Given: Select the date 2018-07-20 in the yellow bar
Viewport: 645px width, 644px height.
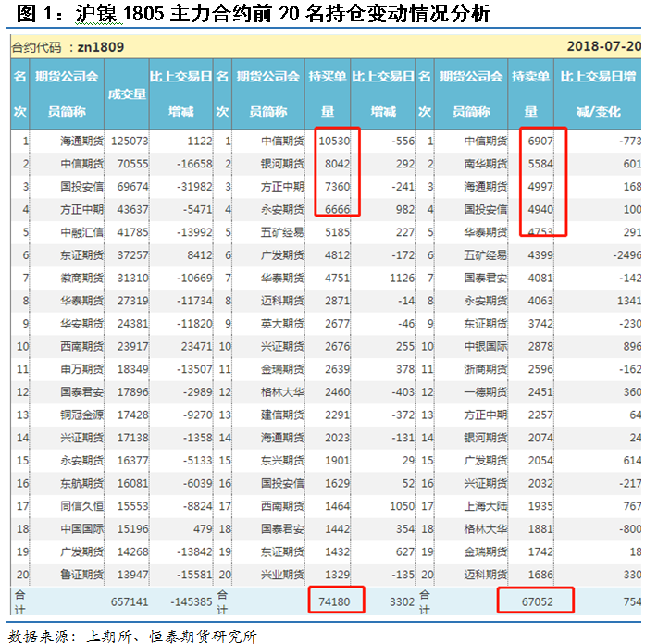Looking at the screenshot, I should coord(603,46).
